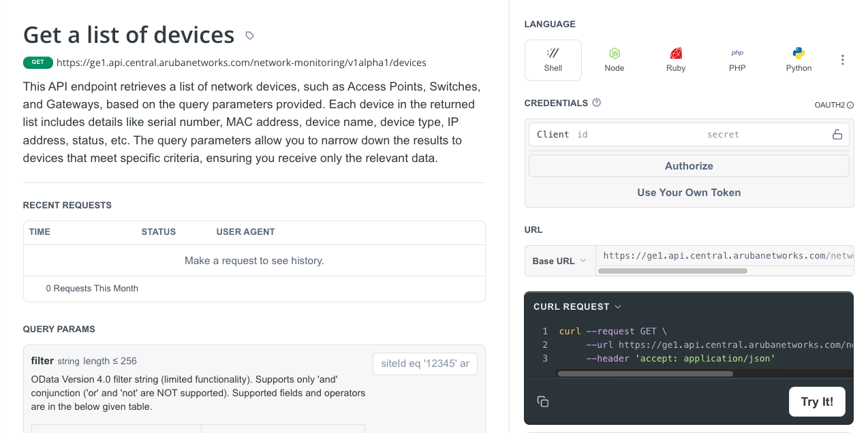Click '0 Requests This Month' text
This screenshot has height=433, width=868.
point(92,288)
